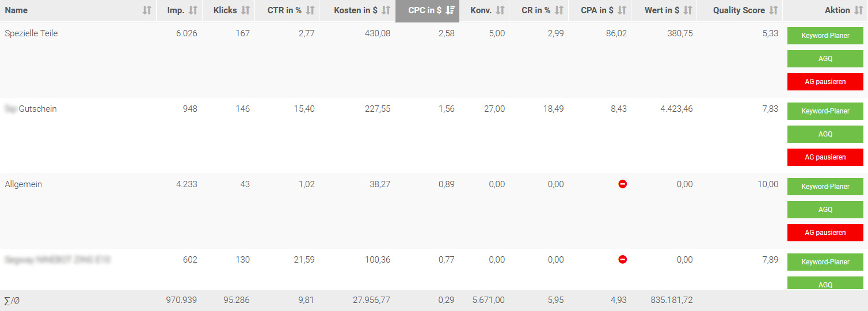
Task: Pause the Gutschein ad group
Action: [825, 157]
